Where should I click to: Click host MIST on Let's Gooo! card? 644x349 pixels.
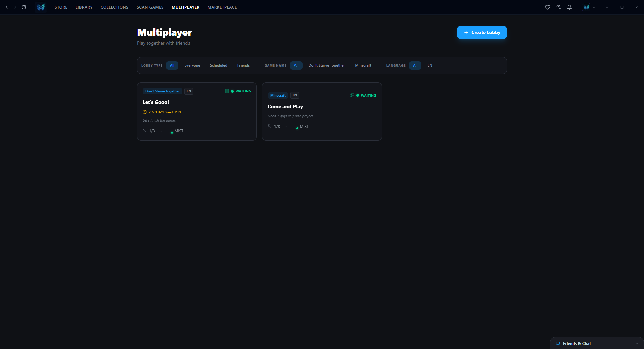pyautogui.click(x=179, y=131)
